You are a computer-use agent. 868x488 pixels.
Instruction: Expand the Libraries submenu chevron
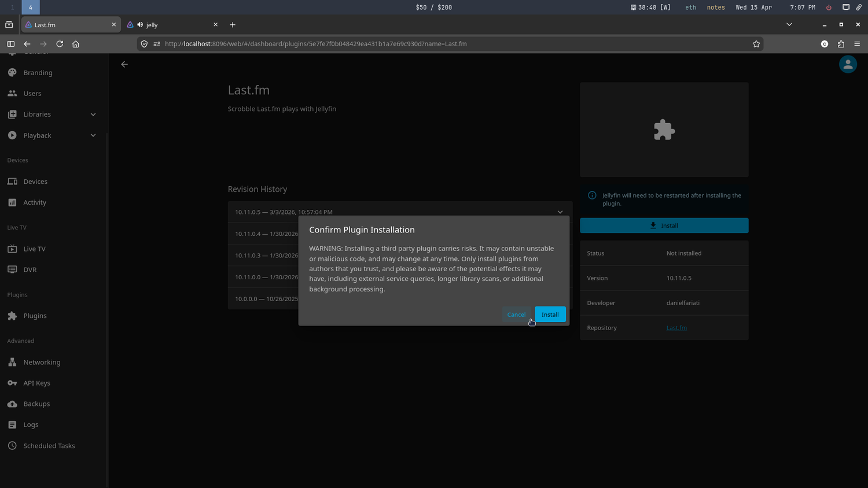(x=93, y=114)
